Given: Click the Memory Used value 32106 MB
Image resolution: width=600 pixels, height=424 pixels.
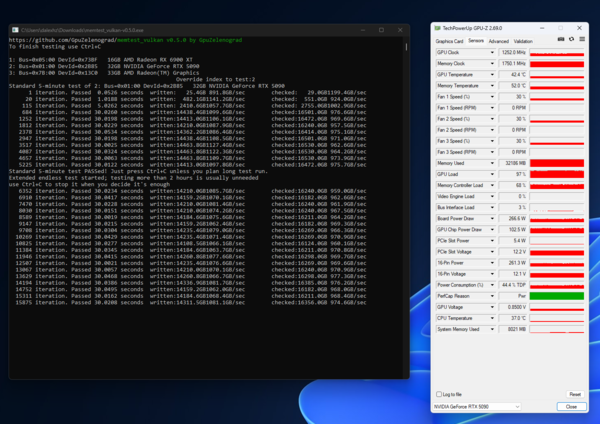Looking at the screenshot, I should (513, 163).
